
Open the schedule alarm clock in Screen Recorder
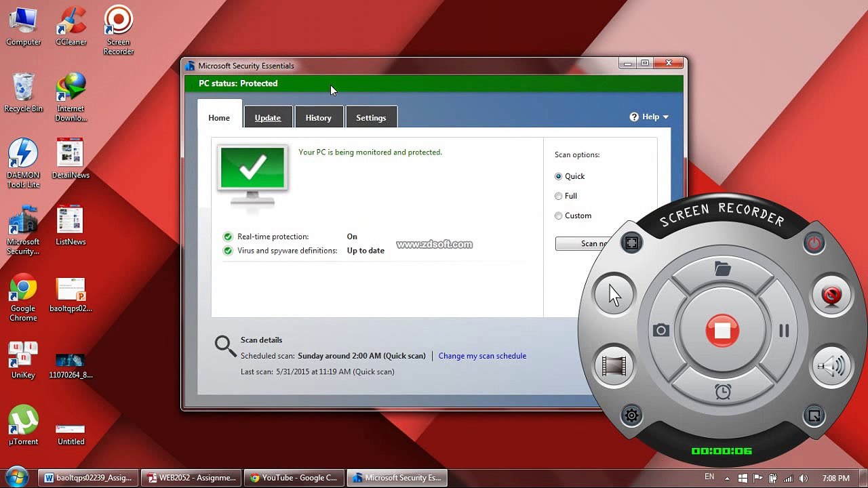[x=723, y=392]
